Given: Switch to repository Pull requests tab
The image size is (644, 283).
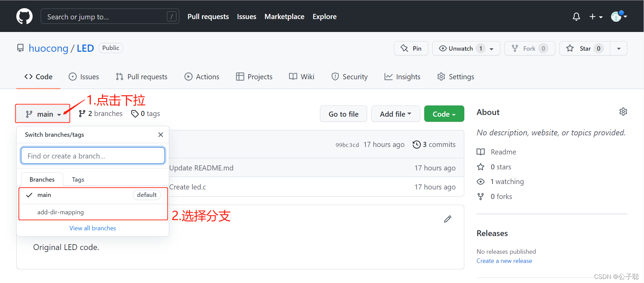Looking at the screenshot, I should click(x=141, y=77).
